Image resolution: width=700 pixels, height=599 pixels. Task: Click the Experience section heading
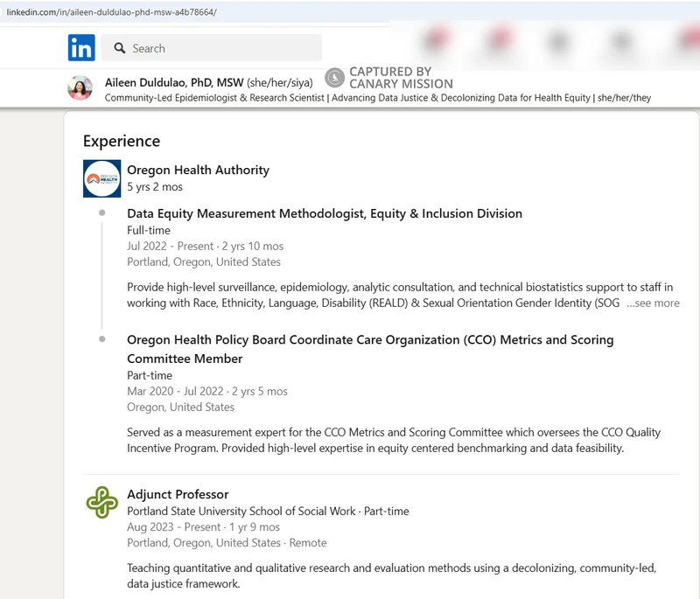pyautogui.click(x=122, y=141)
